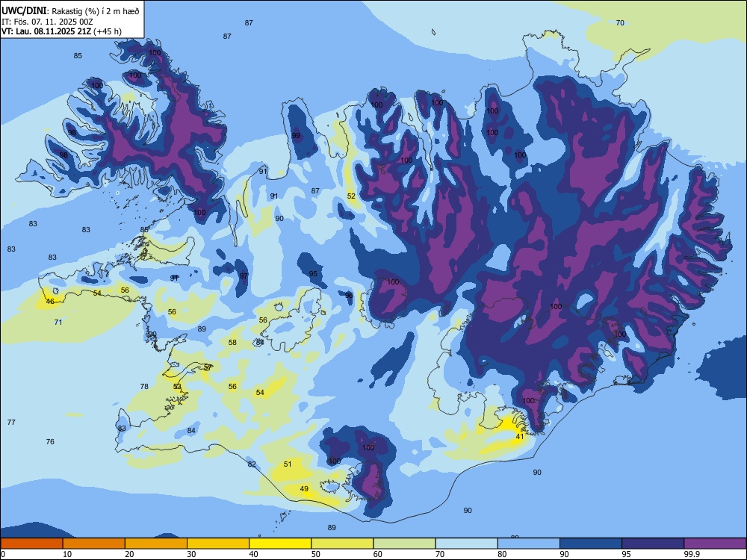
Task: Click the legend tick label '99.9'
Action: pos(692,554)
